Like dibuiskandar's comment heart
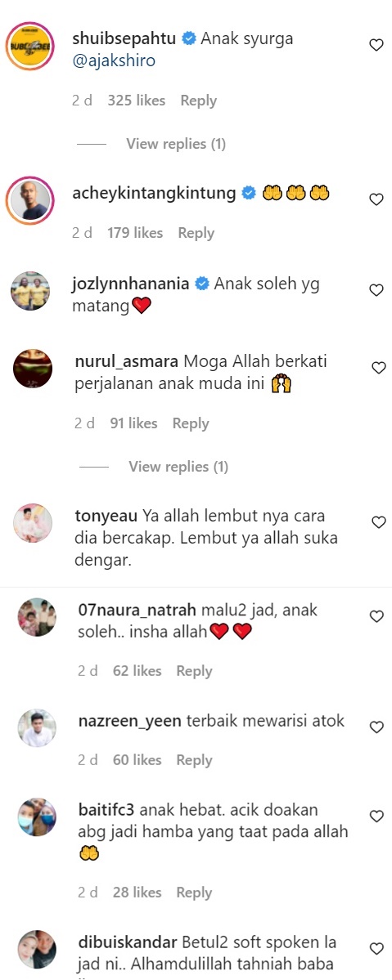 [x=376, y=948]
